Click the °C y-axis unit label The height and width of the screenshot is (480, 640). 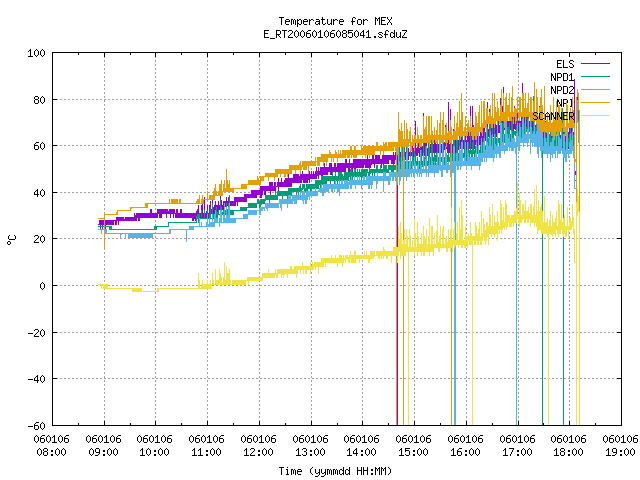[x=12, y=240]
